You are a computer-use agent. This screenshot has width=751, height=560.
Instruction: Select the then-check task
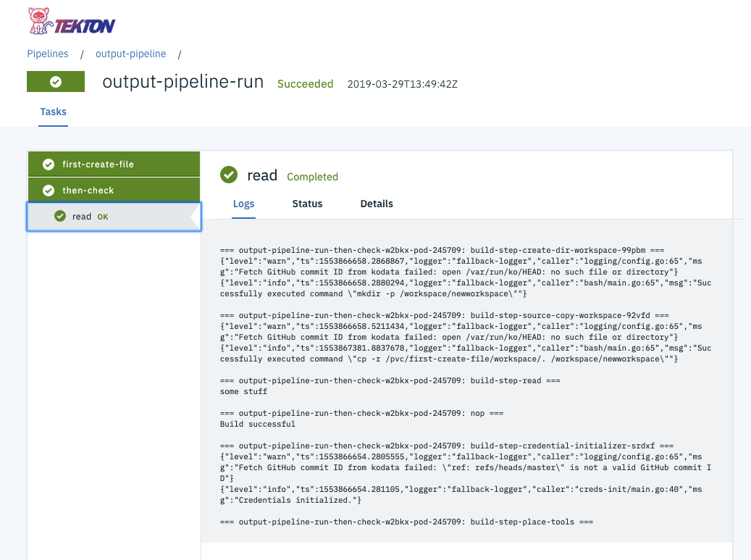click(114, 191)
